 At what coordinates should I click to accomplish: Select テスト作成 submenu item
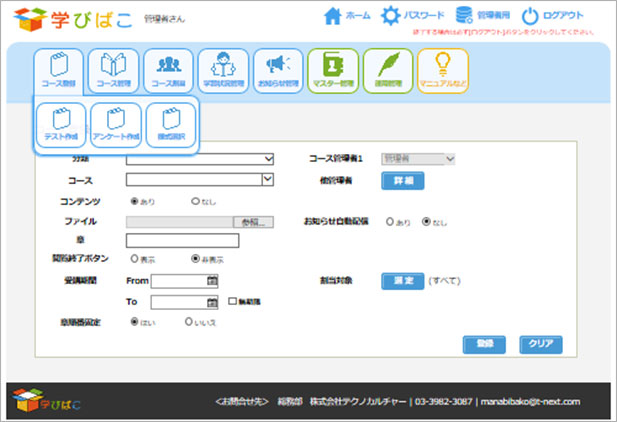[x=60, y=125]
